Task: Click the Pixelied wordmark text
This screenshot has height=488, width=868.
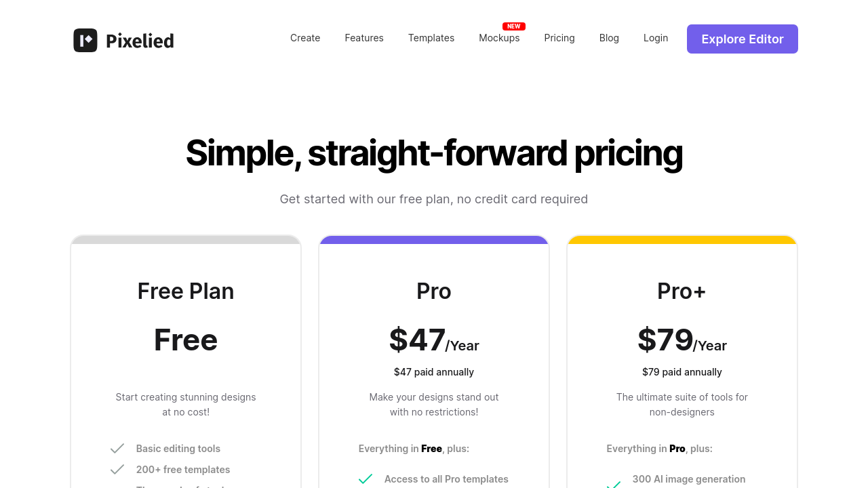Action: [x=140, y=41]
